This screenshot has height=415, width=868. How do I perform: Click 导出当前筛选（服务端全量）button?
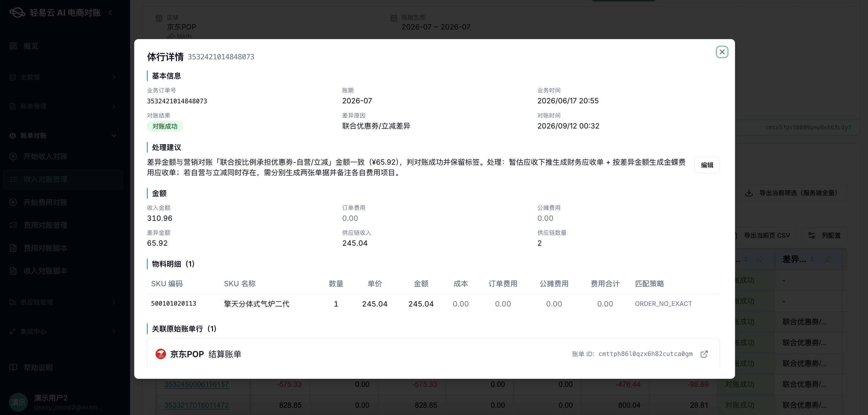coord(792,193)
